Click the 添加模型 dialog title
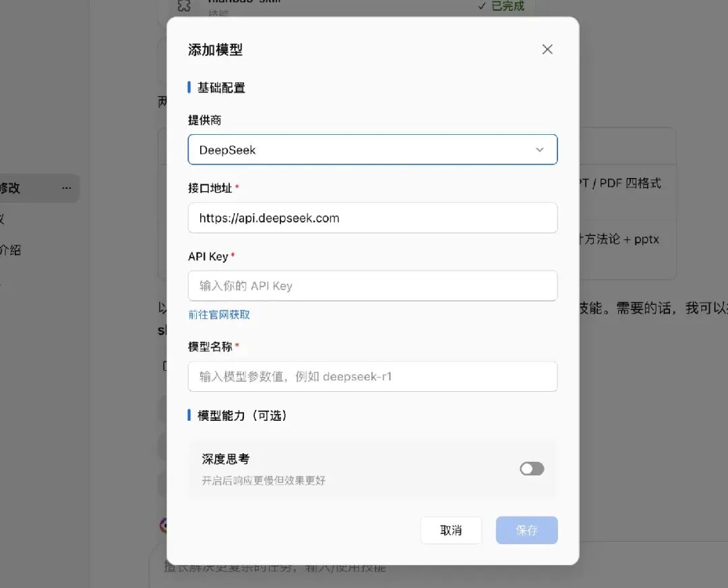 pyautogui.click(x=216, y=50)
